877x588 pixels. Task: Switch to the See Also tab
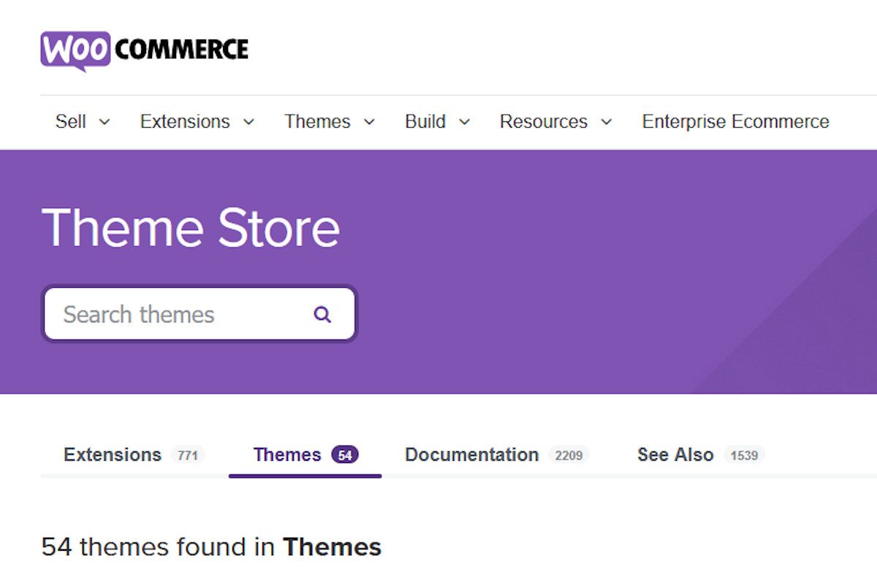tap(701, 454)
